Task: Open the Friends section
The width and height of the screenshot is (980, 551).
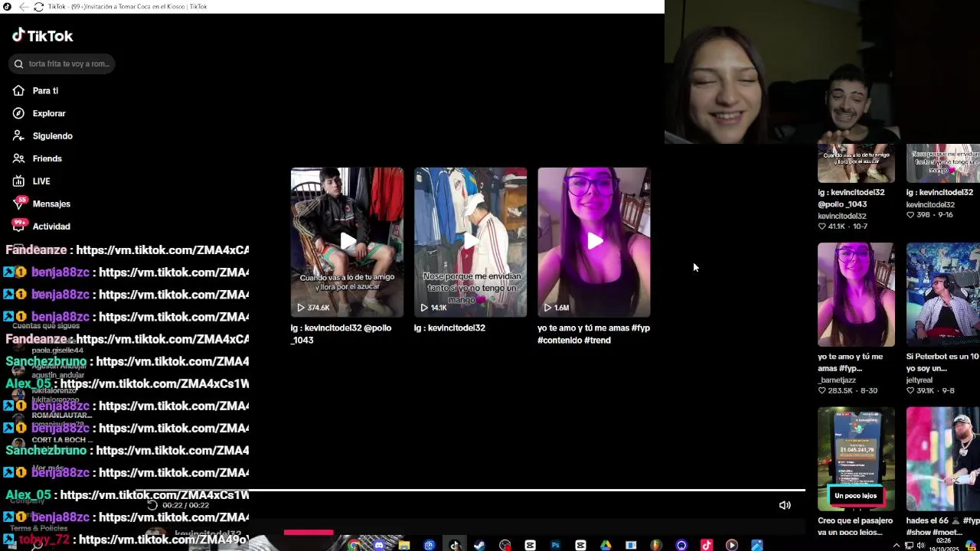Action: point(37,158)
